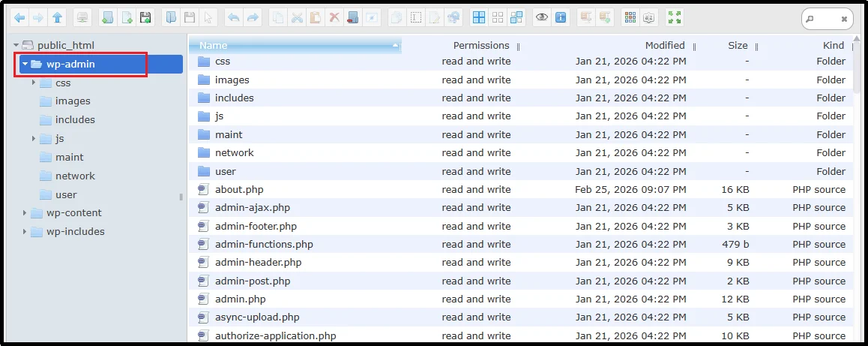Screen dimensions: 868x346
Task: Click the undo arrow icon
Action: pos(234,18)
